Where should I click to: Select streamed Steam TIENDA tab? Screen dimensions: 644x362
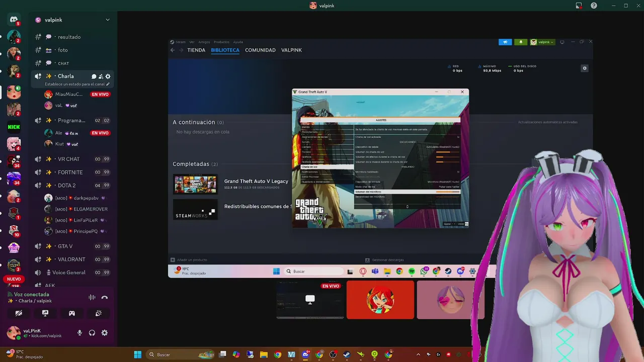coord(196,50)
